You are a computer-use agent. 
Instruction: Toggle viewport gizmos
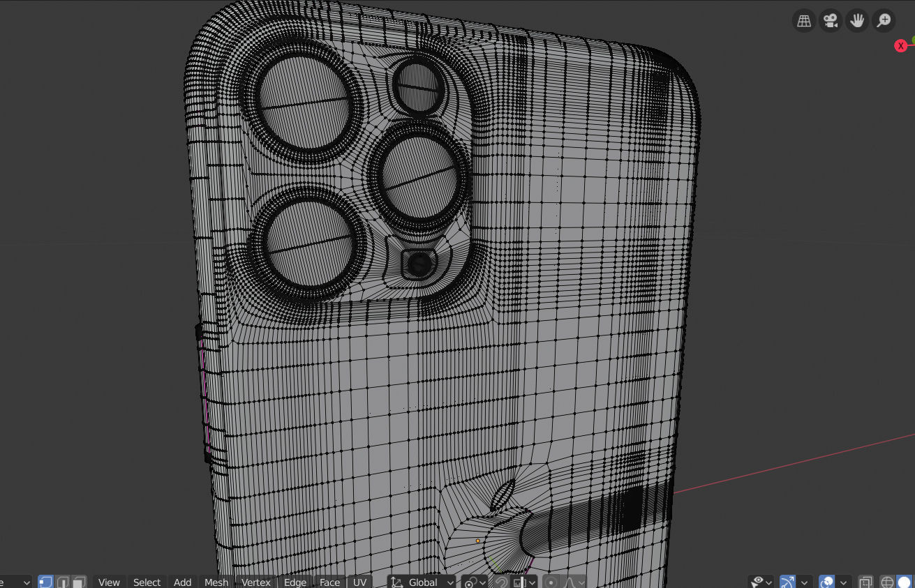click(x=788, y=582)
